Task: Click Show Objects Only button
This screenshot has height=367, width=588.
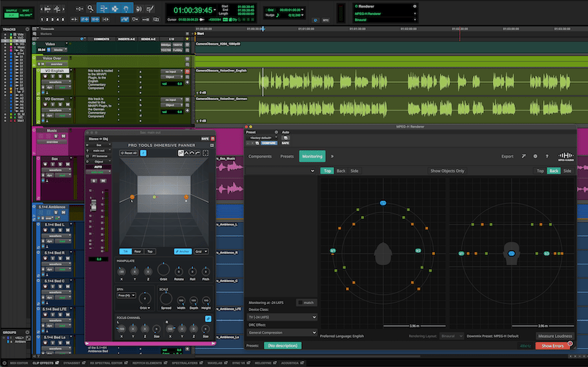Action: click(447, 171)
